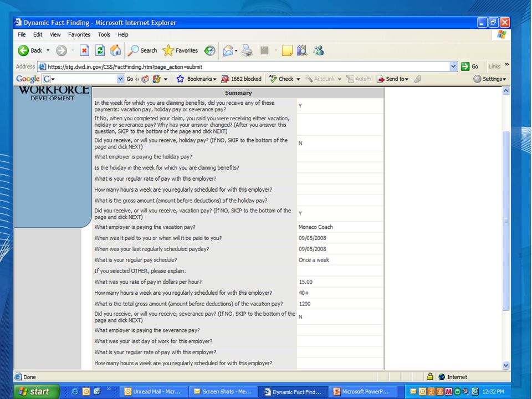The width and height of the screenshot is (532, 399).
Task: Click the Monaco Coach employer value
Action: [315, 227]
